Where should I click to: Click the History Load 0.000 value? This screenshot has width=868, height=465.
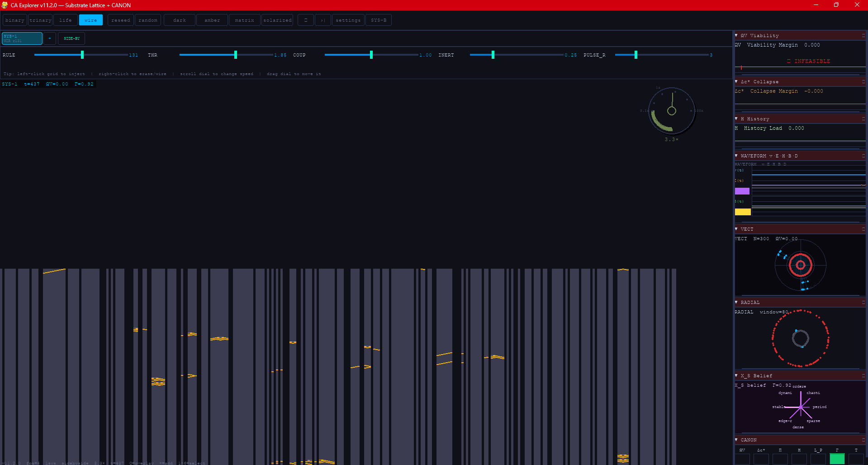click(x=796, y=128)
